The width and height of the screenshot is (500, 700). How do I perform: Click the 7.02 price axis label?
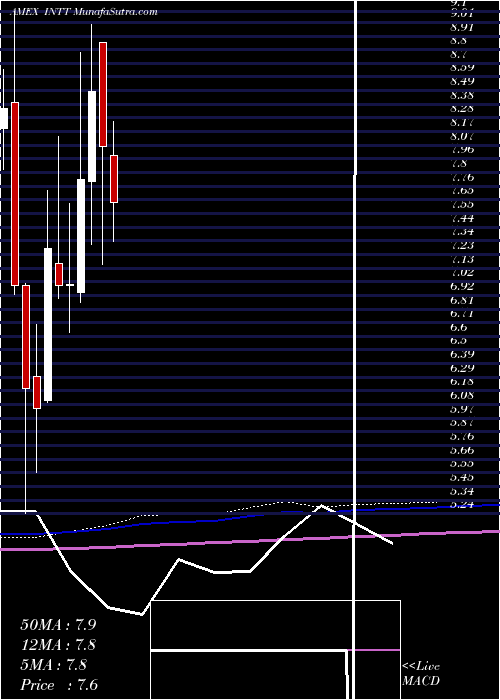tap(462, 272)
